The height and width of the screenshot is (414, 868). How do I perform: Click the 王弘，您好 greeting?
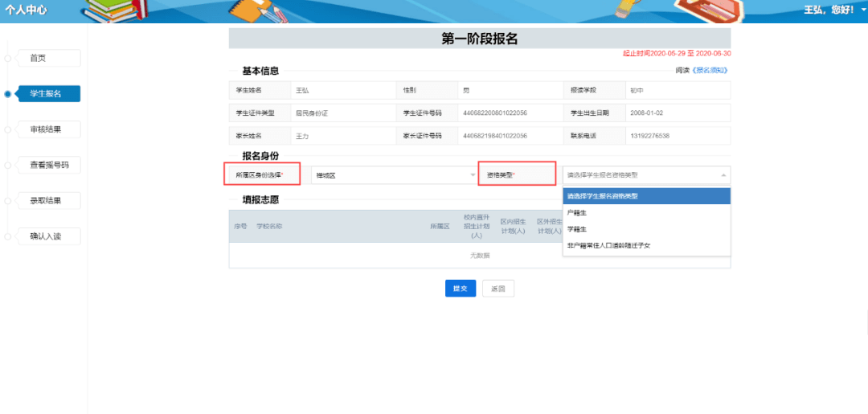click(x=829, y=10)
